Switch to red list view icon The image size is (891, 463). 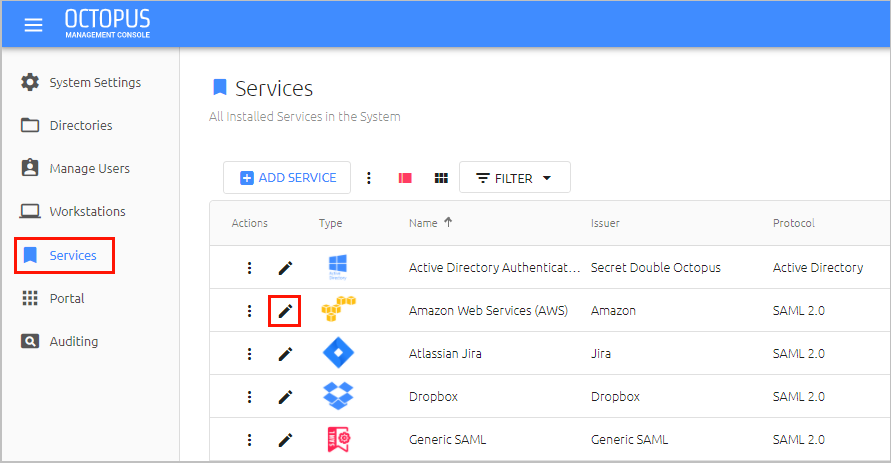point(405,178)
